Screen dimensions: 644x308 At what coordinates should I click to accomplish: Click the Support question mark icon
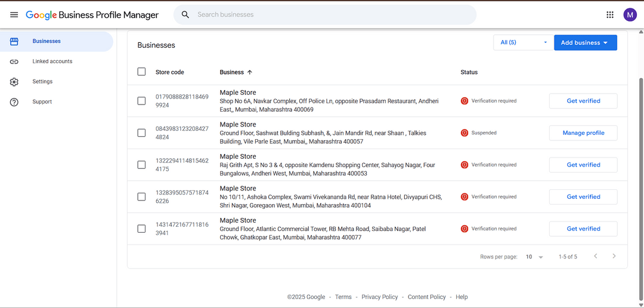[14, 102]
